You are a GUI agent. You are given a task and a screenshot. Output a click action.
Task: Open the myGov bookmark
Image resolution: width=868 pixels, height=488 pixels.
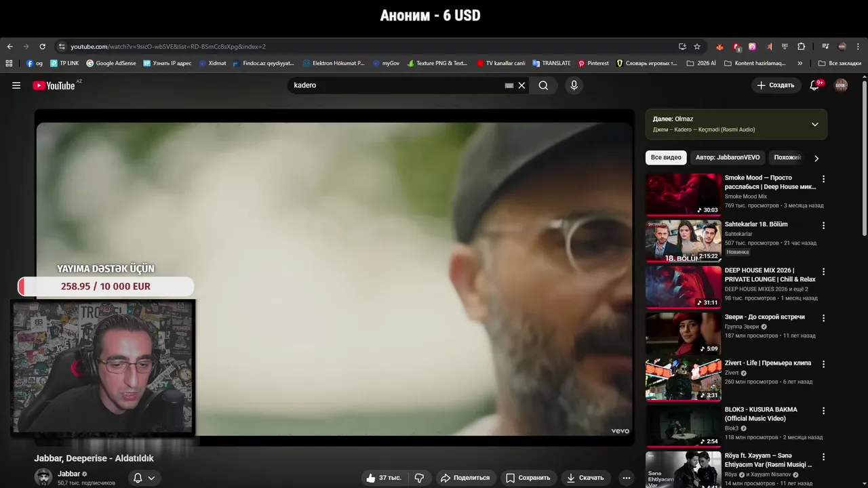click(x=386, y=63)
